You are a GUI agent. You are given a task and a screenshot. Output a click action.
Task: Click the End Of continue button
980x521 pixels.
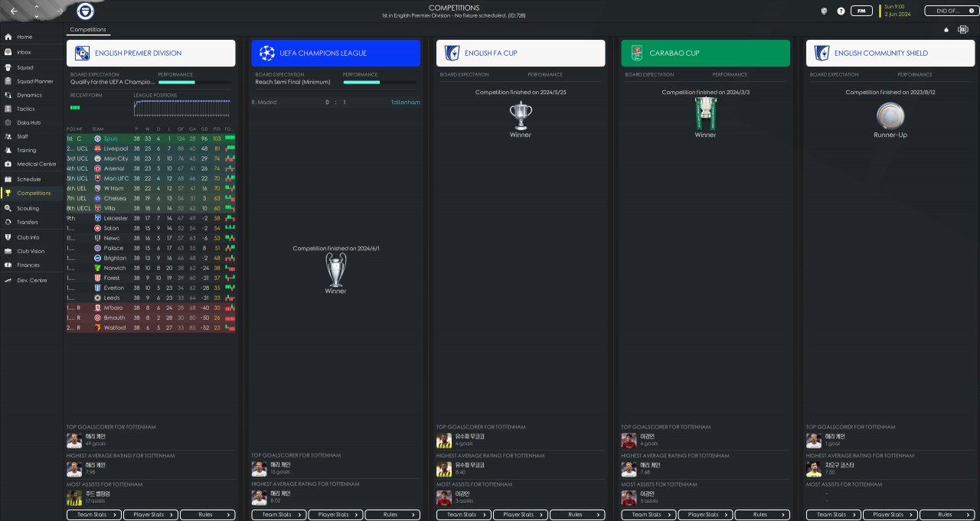949,11
